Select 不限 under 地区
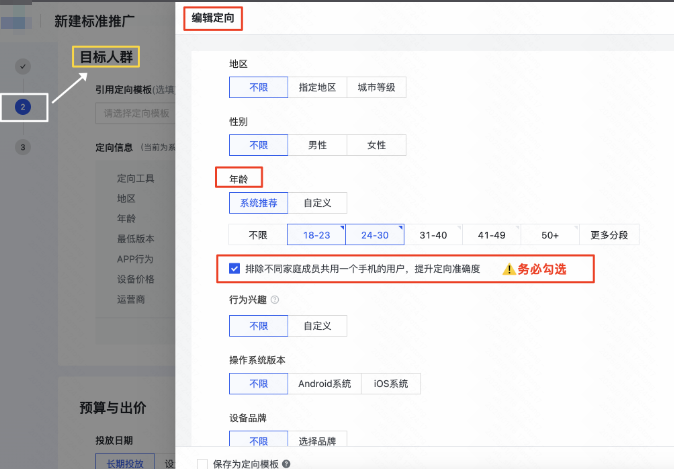 point(258,87)
